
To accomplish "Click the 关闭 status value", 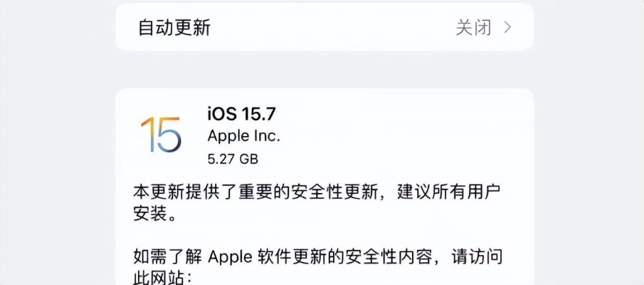I will click(x=473, y=28).
